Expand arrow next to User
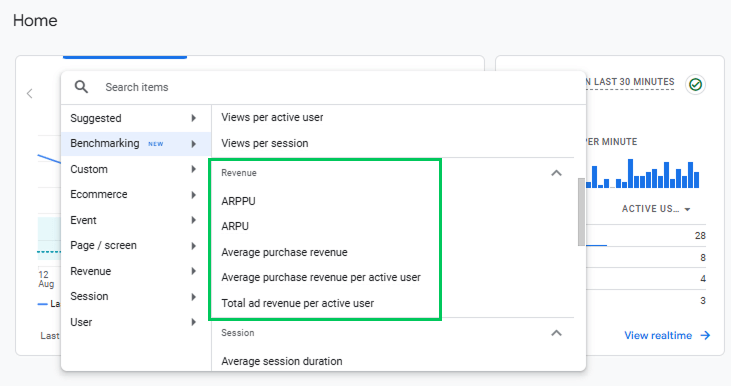Screen dimensions: 731x386 [x=193, y=322]
